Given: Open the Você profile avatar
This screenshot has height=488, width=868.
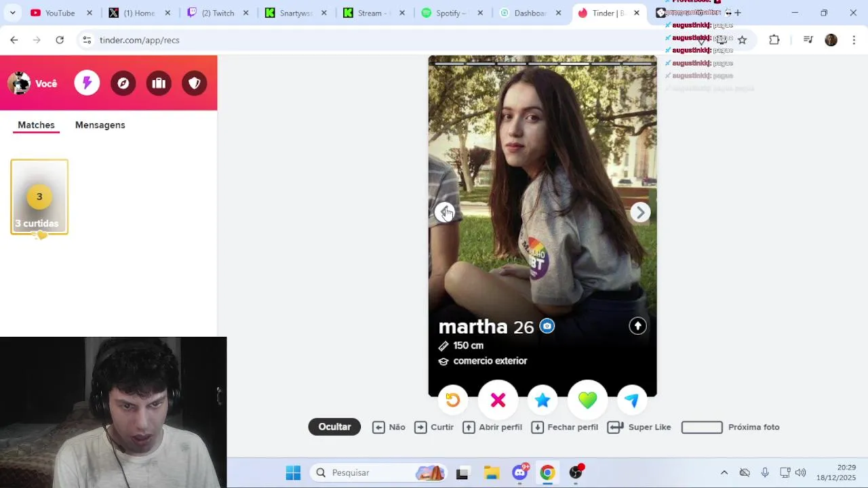Looking at the screenshot, I should tap(19, 83).
